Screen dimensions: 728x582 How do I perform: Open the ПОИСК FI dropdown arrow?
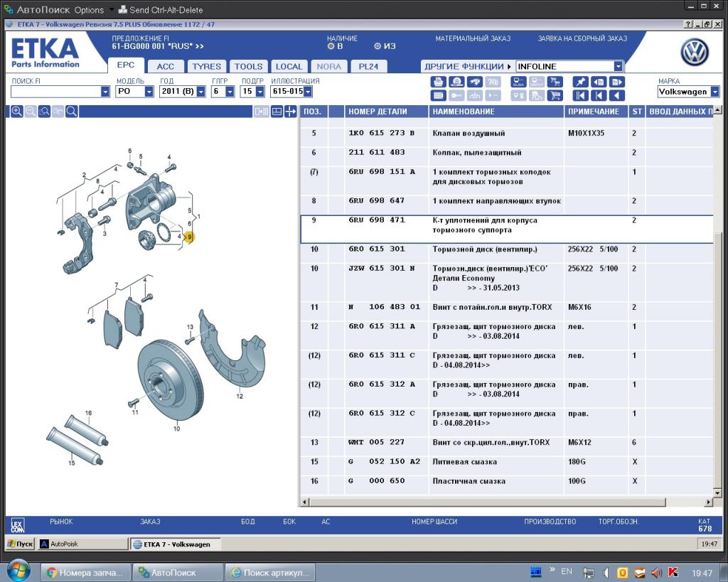coord(105,92)
